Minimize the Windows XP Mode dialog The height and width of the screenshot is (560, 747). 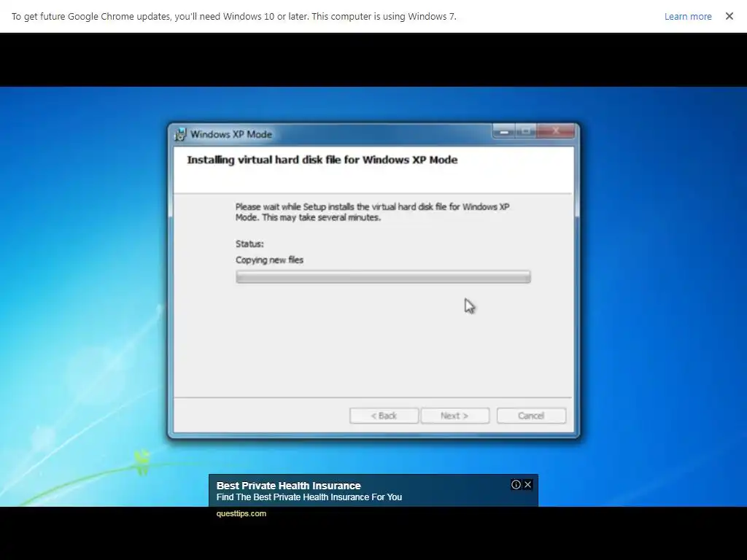point(504,131)
